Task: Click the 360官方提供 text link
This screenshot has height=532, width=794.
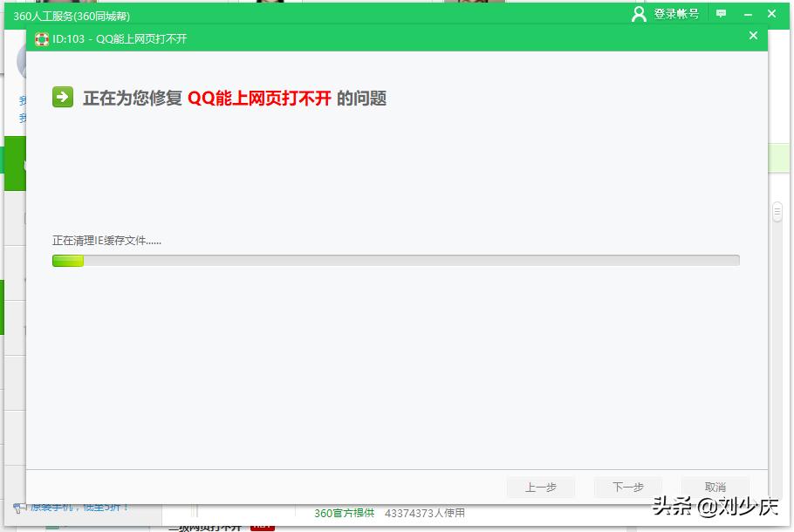Action: [344, 514]
